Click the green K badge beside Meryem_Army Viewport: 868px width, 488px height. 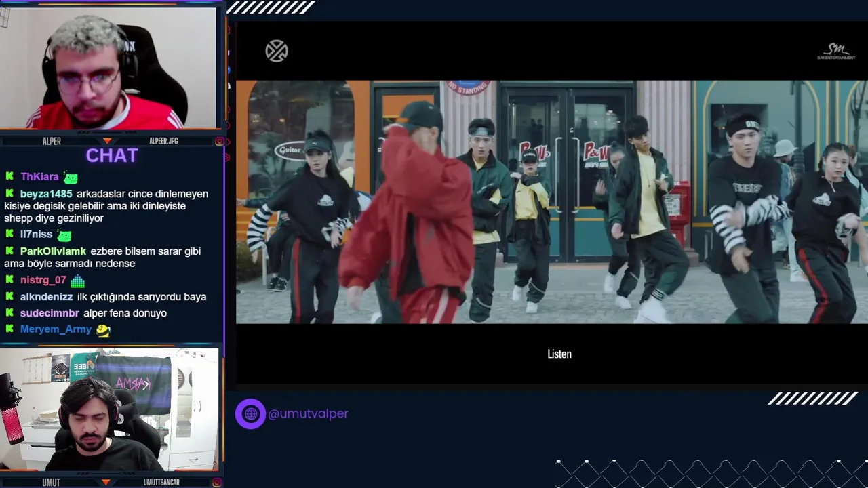(9, 329)
